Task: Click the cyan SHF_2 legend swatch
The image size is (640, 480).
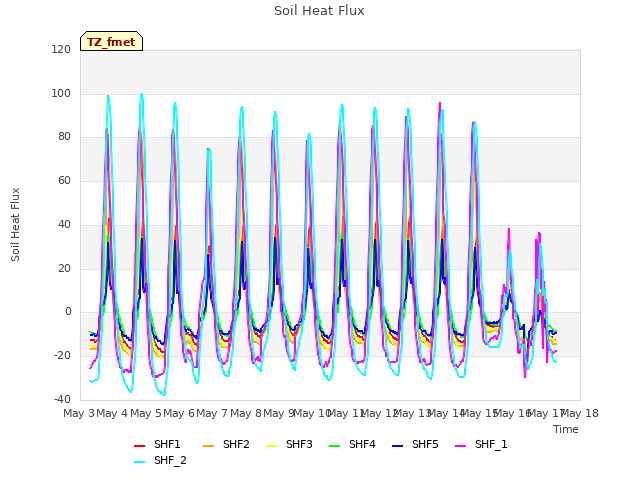Action: (x=140, y=462)
